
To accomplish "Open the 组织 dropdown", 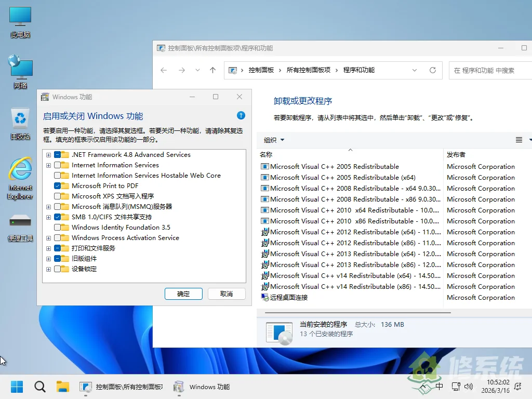I will pos(274,139).
